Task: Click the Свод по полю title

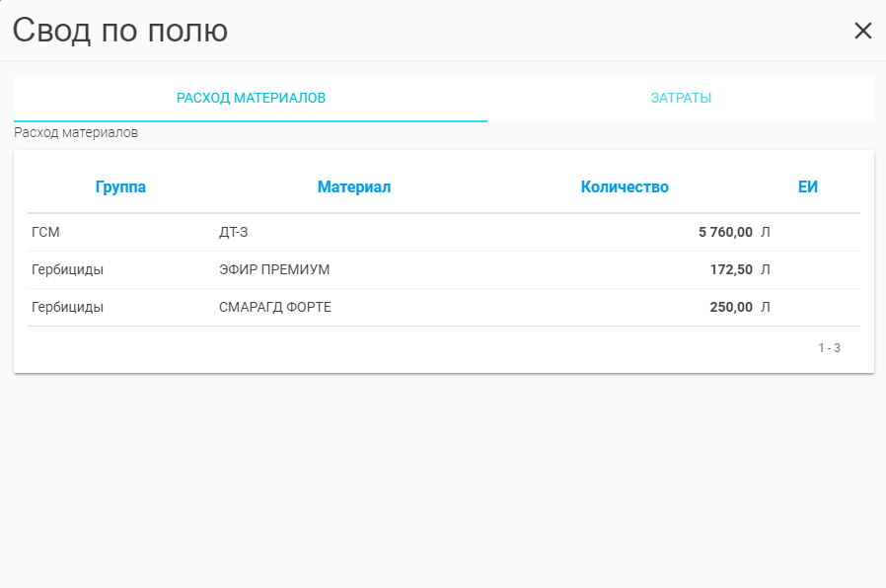Action: pyautogui.click(x=120, y=31)
